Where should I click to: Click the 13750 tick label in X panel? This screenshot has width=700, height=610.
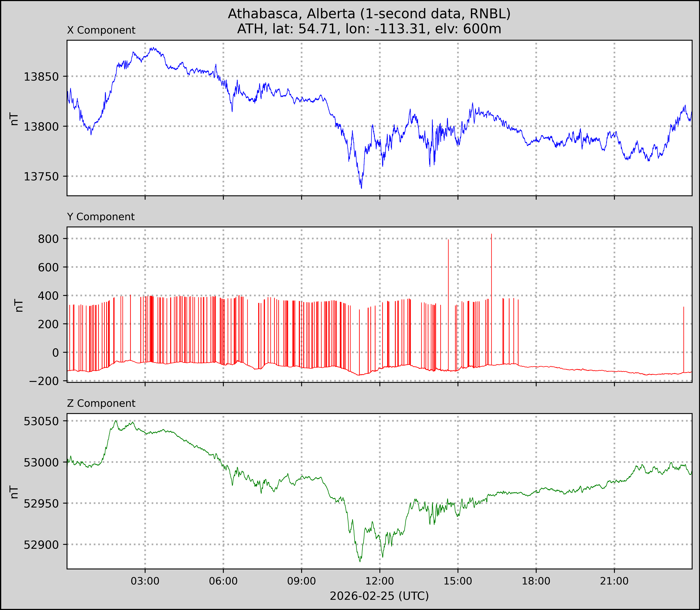pos(41,177)
